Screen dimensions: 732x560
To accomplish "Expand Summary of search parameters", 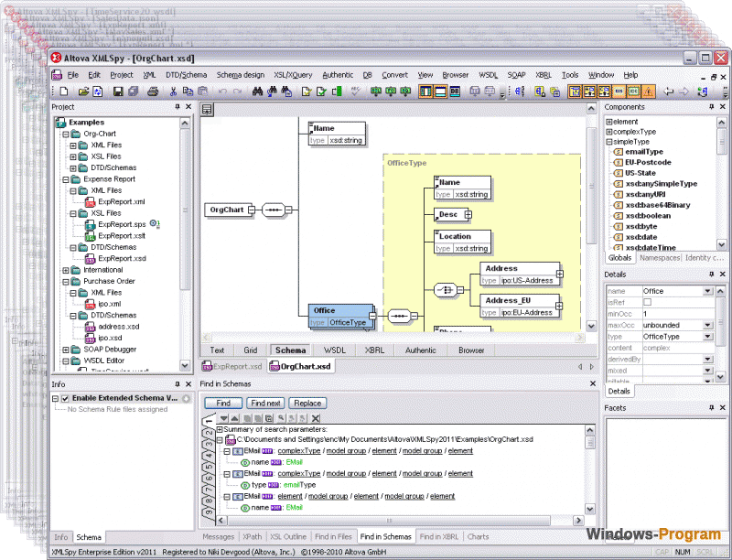I will pos(220,429).
